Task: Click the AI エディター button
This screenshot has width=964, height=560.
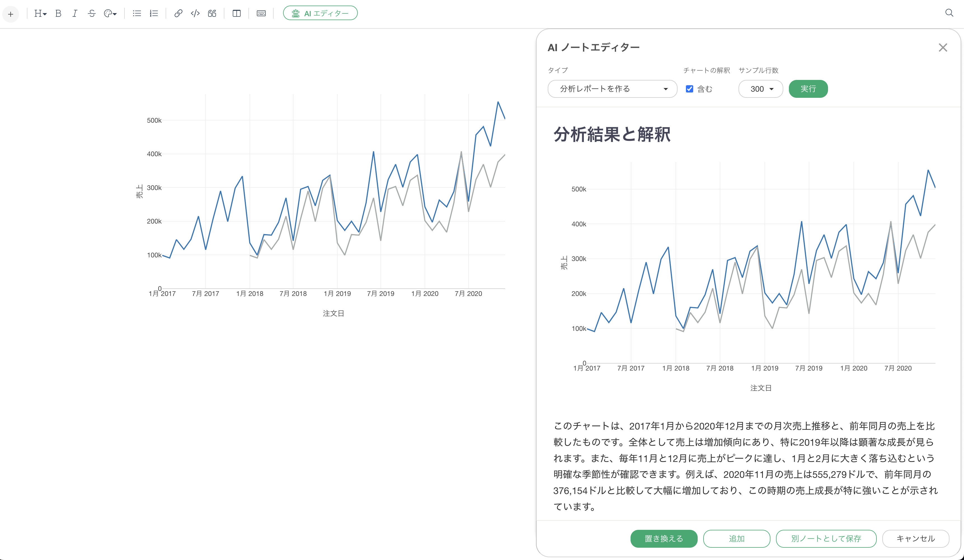Action: pyautogui.click(x=320, y=13)
